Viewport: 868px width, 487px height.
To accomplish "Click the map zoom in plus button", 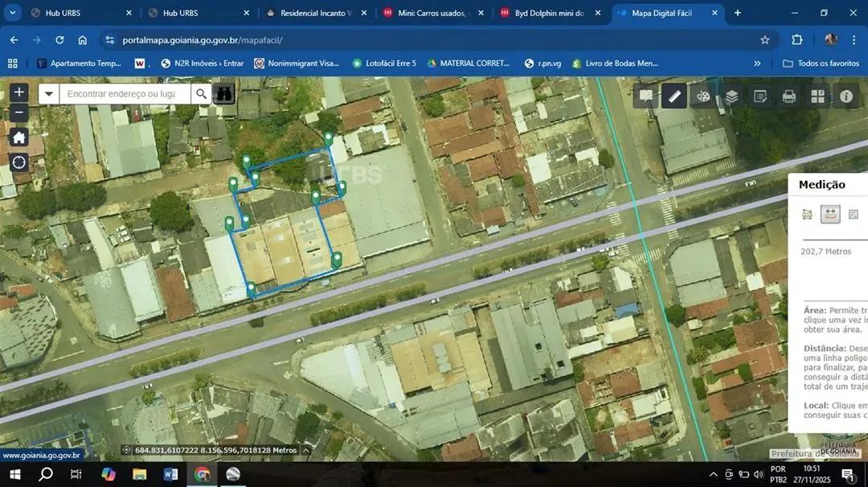I will pyautogui.click(x=19, y=92).
